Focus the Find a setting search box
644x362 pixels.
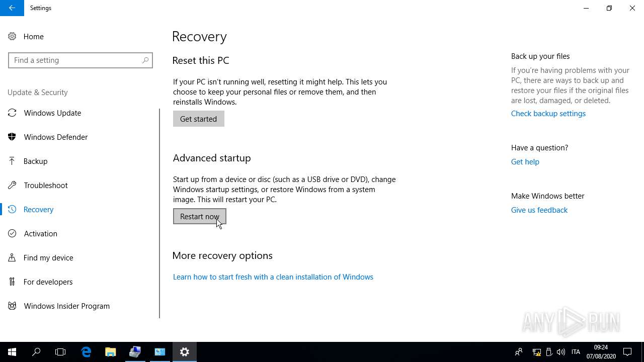click(80, 60)
